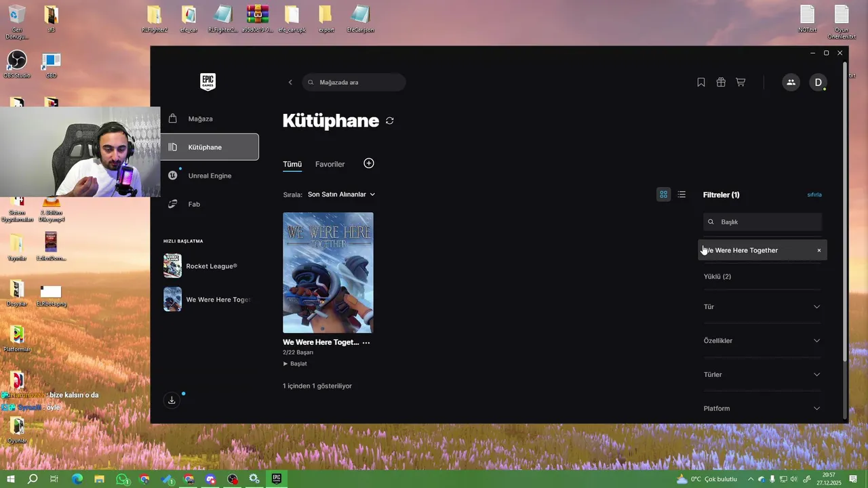Select the Recycle Bin desktop icon
Image resolution: width=868 pixels, height=488 pixels.
[17, 21]
